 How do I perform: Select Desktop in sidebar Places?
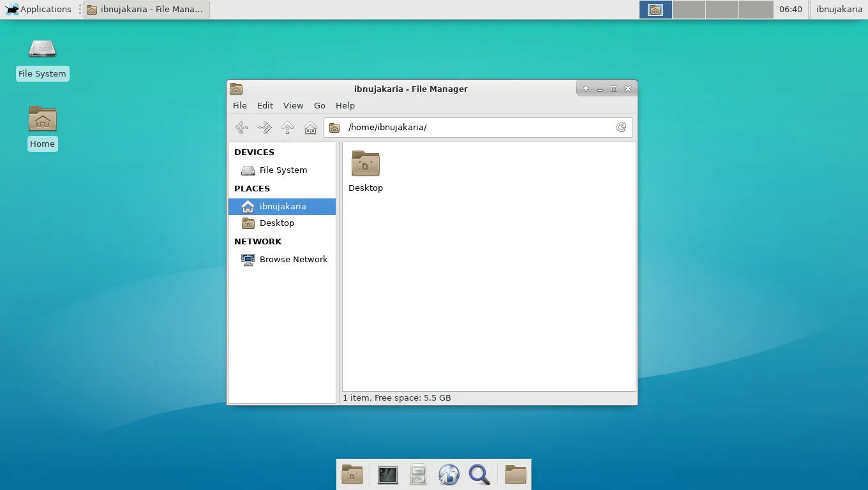282,223
